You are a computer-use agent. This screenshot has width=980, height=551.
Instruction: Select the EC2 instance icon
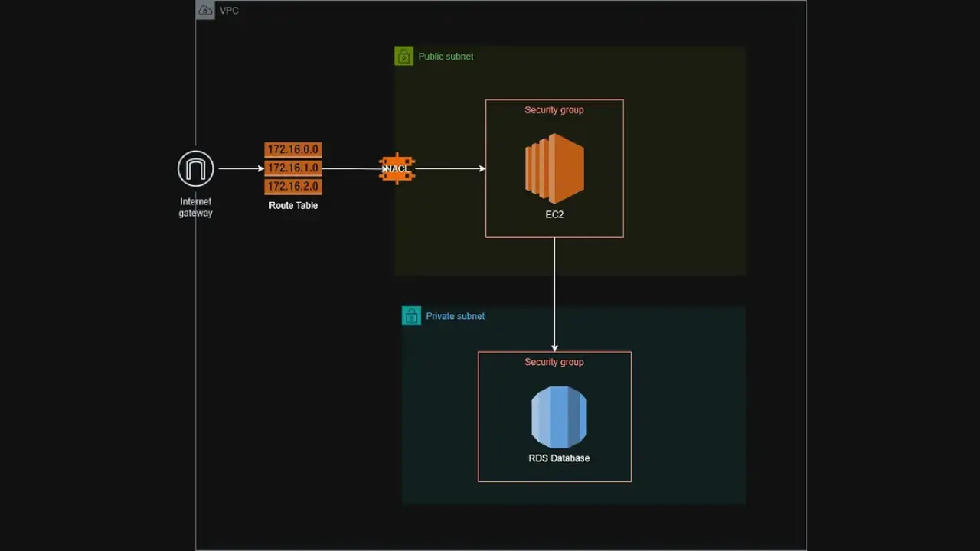pos(554,168)
